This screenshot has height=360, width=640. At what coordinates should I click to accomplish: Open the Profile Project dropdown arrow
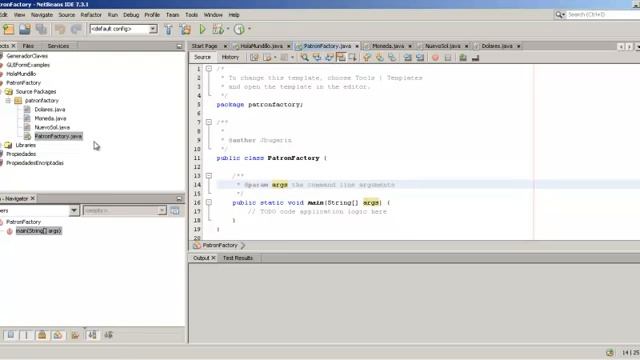tap(249, 29)
